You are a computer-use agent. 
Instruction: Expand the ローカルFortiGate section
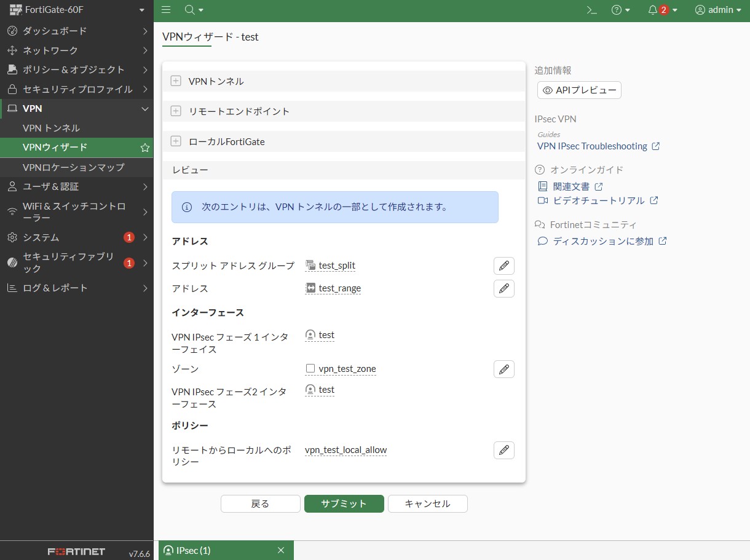pos(176,141)
